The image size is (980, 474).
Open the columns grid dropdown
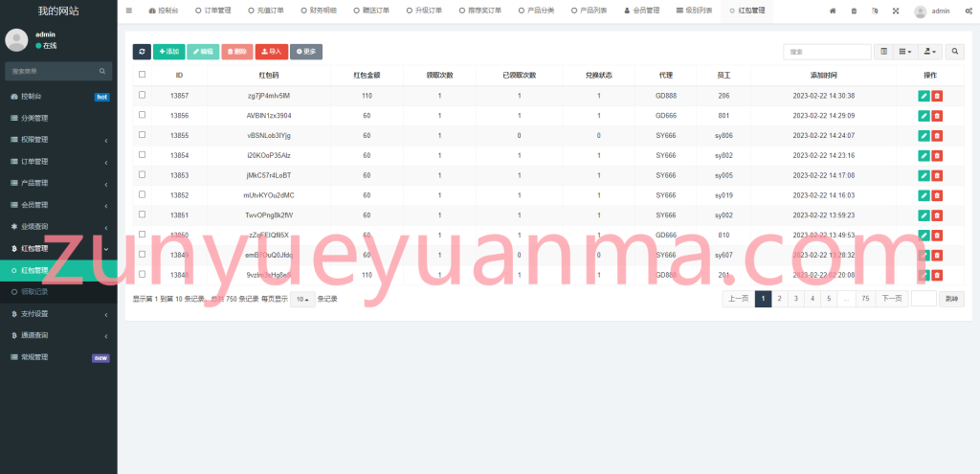(905, 52)
